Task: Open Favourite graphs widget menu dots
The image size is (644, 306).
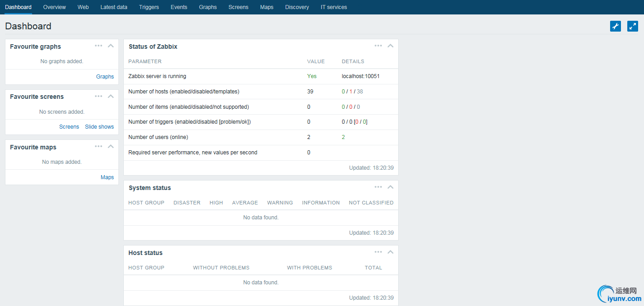Action: point(99,46)
